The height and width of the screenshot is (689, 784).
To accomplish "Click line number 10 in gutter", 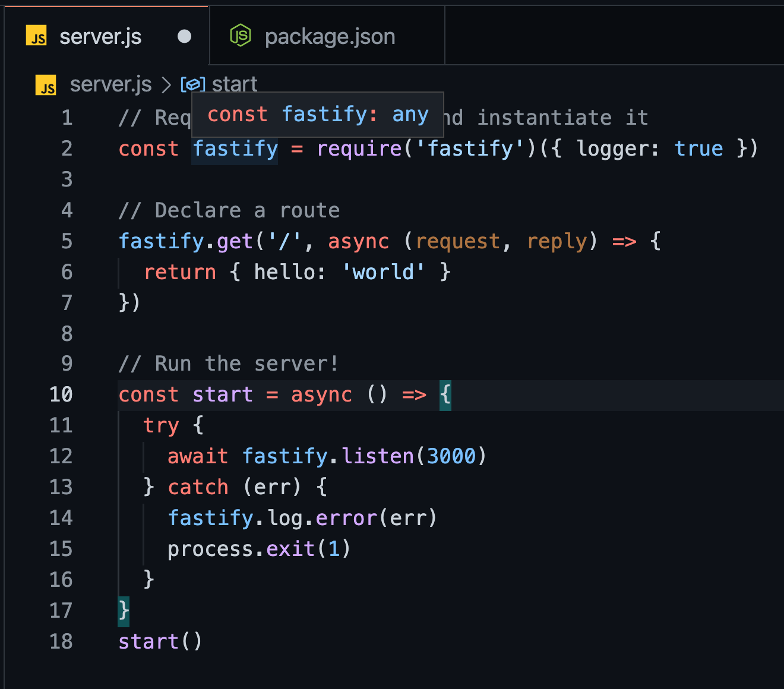I will (x=61, y=394).
